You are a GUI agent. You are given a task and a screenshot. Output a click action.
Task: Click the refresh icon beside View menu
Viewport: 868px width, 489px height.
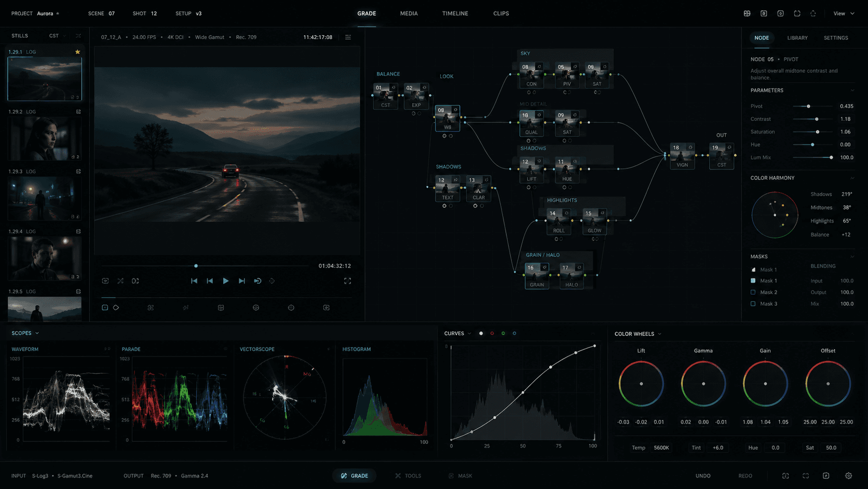[813, 14]
